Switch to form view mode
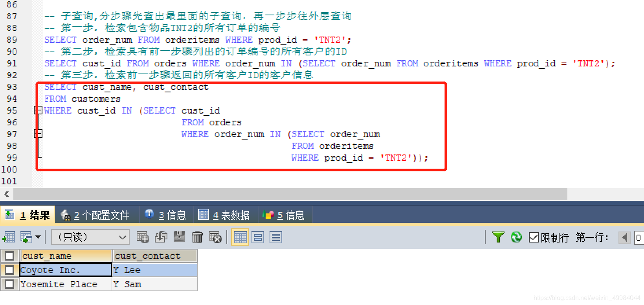Image resolution: width=644 pixels, height=305 pixels. [x=258, y=237]
